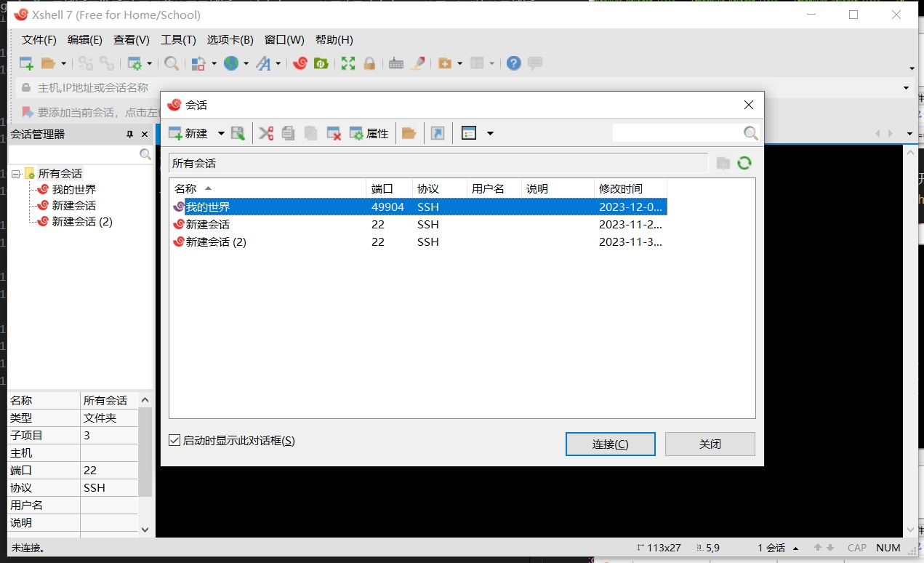Click the padlock lock-screen icon in toolbar
The height and width of the screenshot is (563, 924).
click(369, 63)
